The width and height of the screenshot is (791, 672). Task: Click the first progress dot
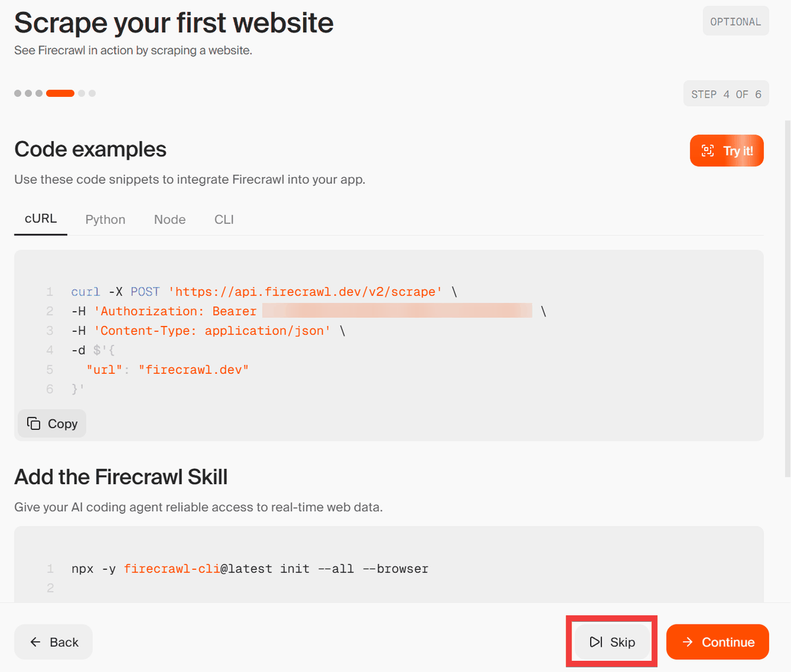pyautogui.click(x=18, y=94)
